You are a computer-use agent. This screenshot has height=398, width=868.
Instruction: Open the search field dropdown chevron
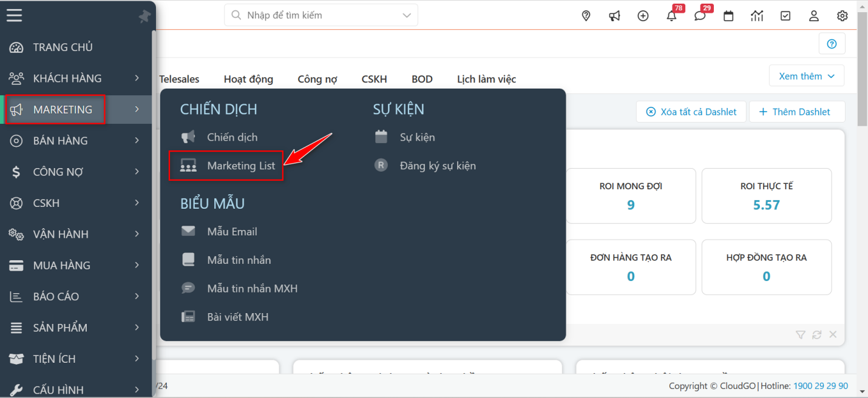[x=406, y=15]
